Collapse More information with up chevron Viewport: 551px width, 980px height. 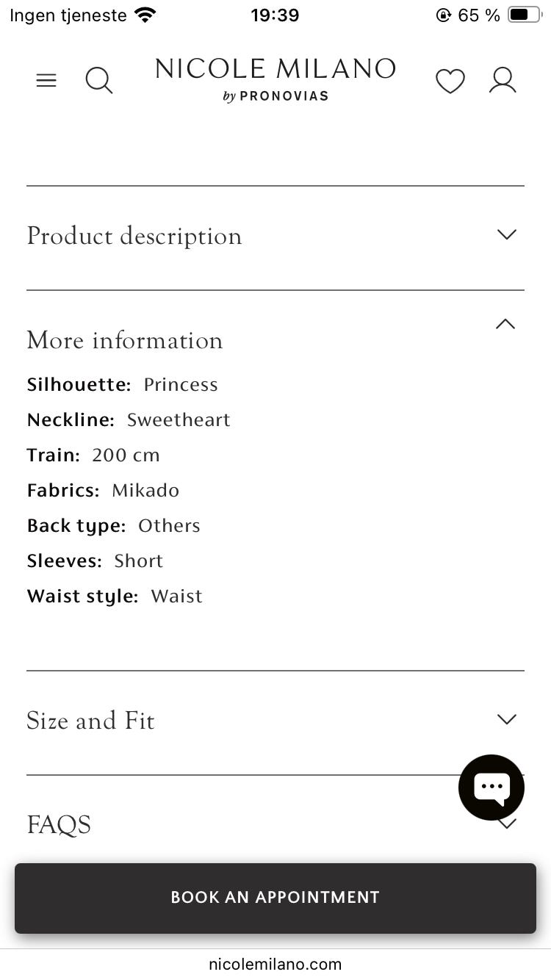(505, 324)
